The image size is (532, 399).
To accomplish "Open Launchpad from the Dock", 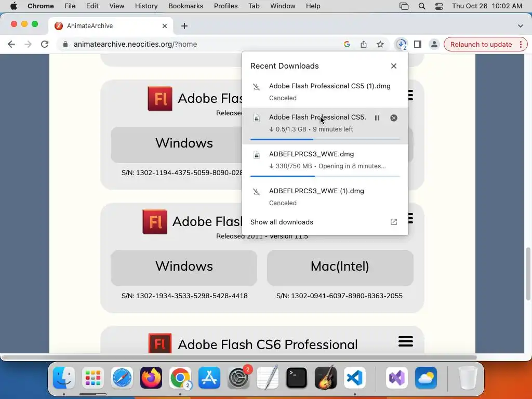I will click(x=93, y=378).
